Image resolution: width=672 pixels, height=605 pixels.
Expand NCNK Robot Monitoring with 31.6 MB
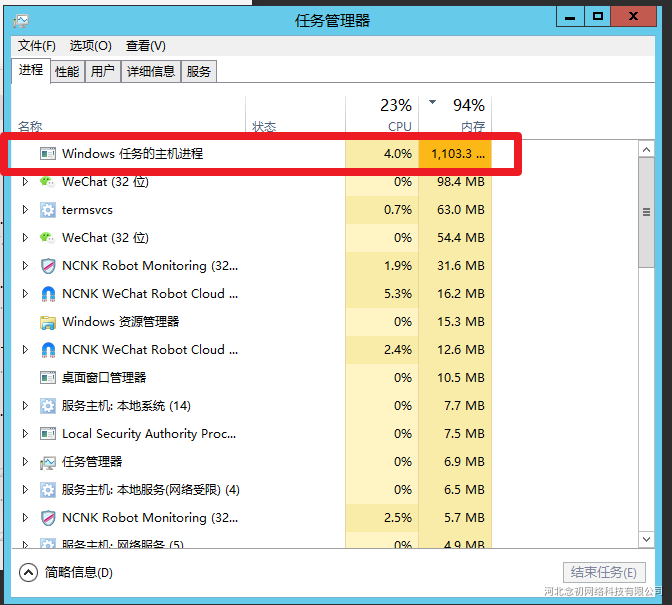(25, 266)
